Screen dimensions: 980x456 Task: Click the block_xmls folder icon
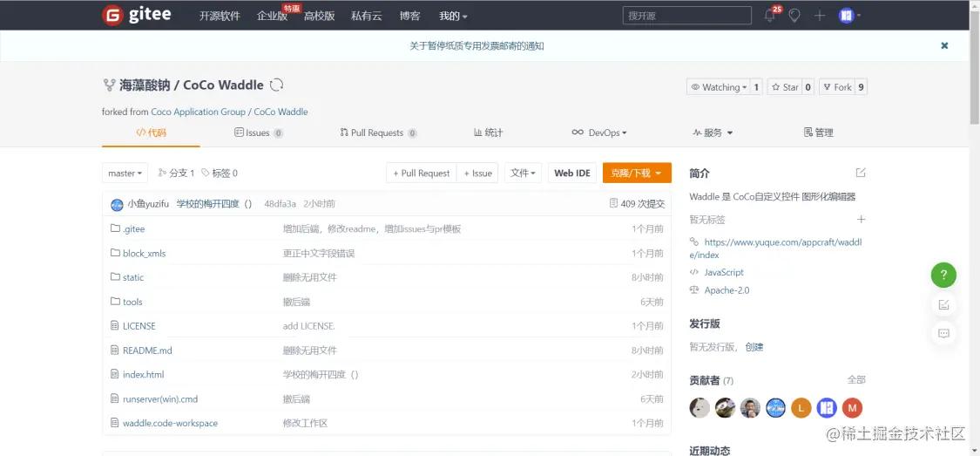coord(115,253)
